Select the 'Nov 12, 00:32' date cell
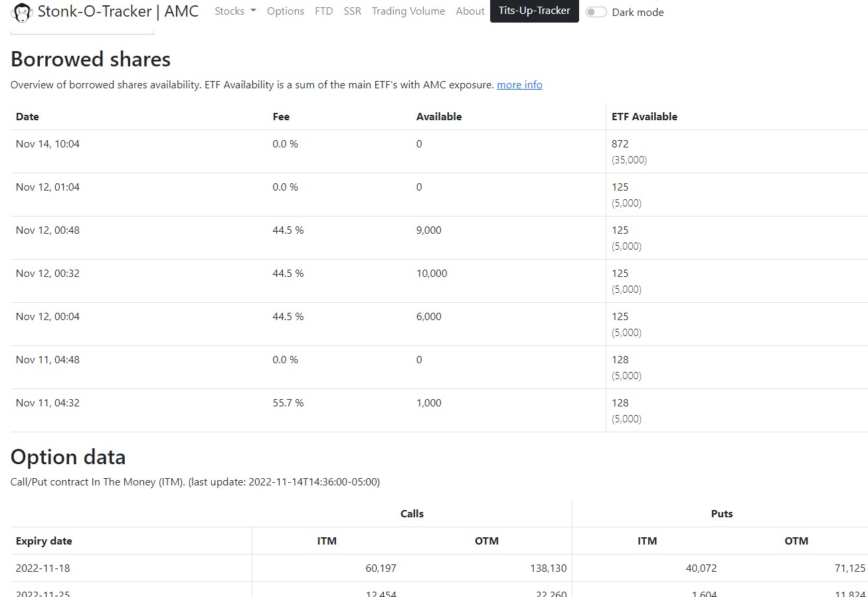The height and width of the screenshot is (597, 868). pos(48,274)
